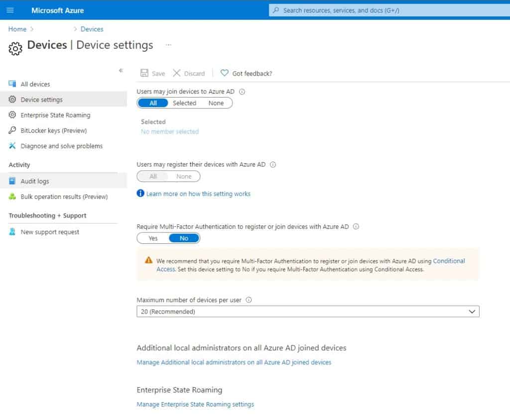
Task: Click info icon beside Maximum number of devices
Action: pyautogui.click(x=249, y=300)
